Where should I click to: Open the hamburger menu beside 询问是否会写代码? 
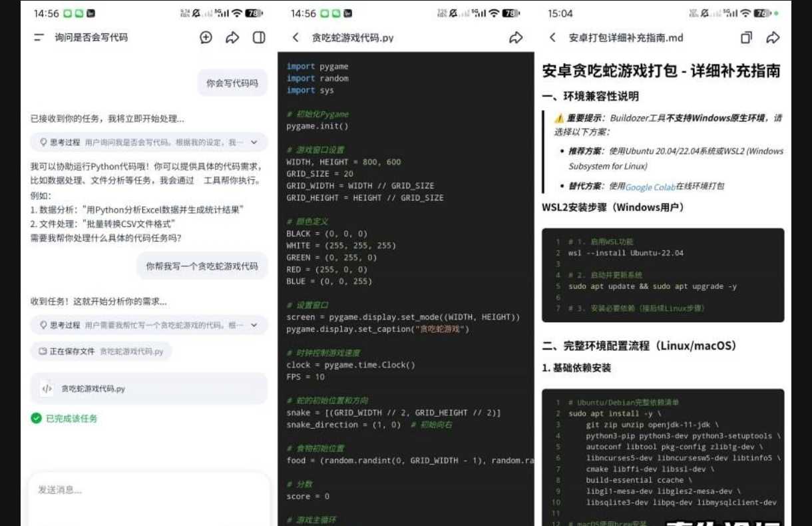(x=39, y=38)
